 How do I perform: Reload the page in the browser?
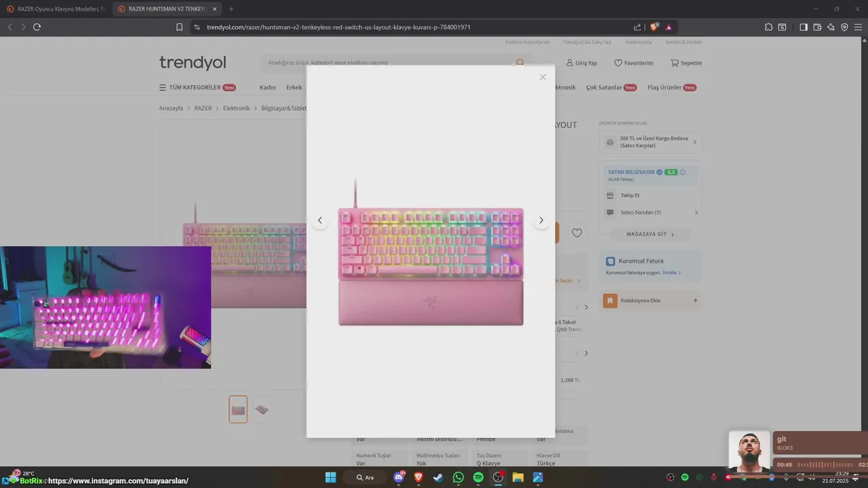coord(37,27)
